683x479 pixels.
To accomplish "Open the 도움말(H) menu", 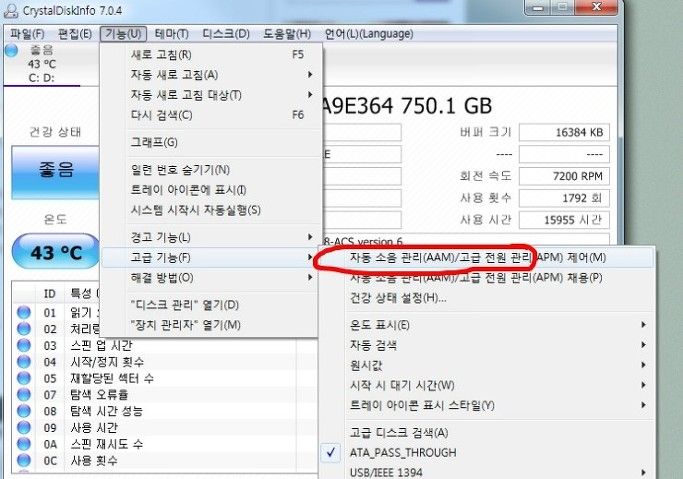I will click(287, 34).
